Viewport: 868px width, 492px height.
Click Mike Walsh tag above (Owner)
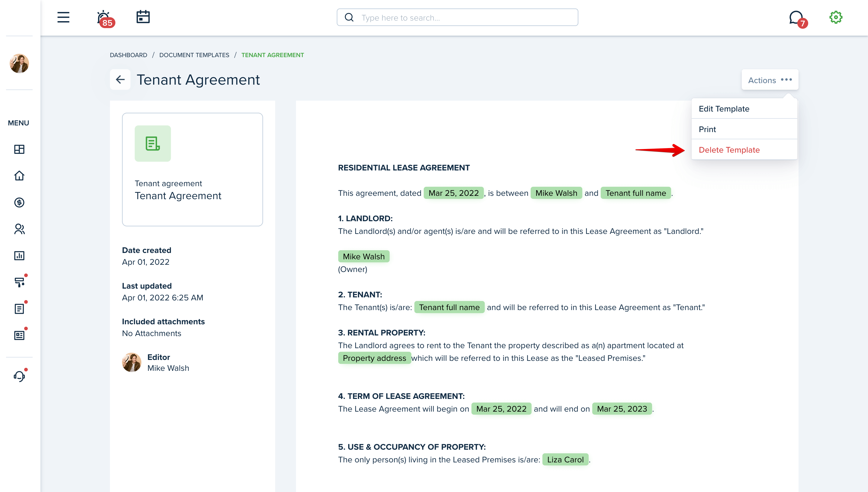(364, 257)
